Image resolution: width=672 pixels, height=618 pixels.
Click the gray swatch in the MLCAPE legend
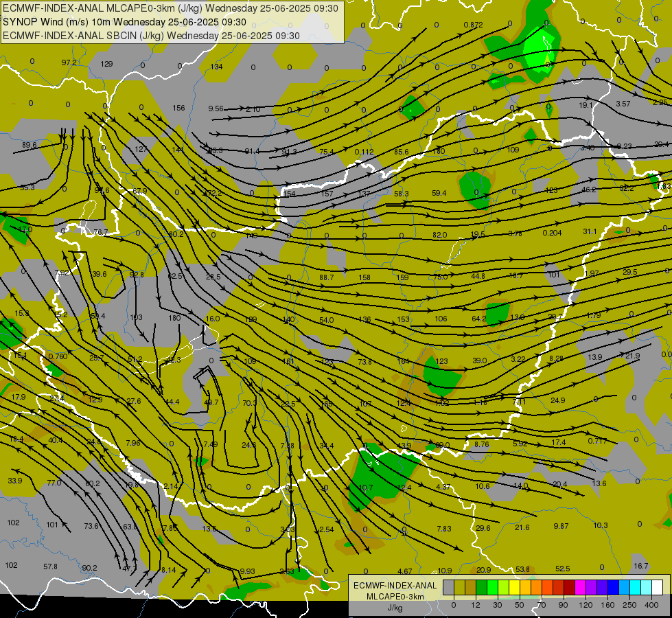(x=449, y=587)
